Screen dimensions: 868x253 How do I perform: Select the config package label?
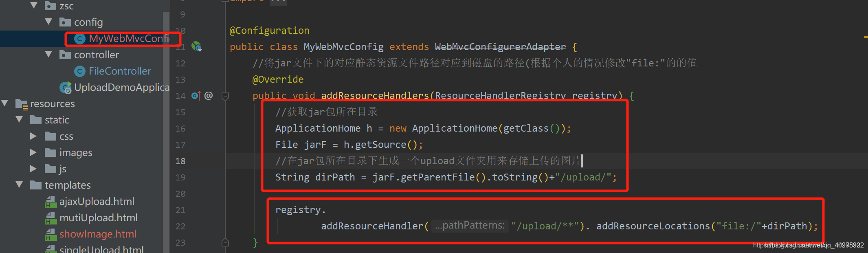click(x=88, y=22)
